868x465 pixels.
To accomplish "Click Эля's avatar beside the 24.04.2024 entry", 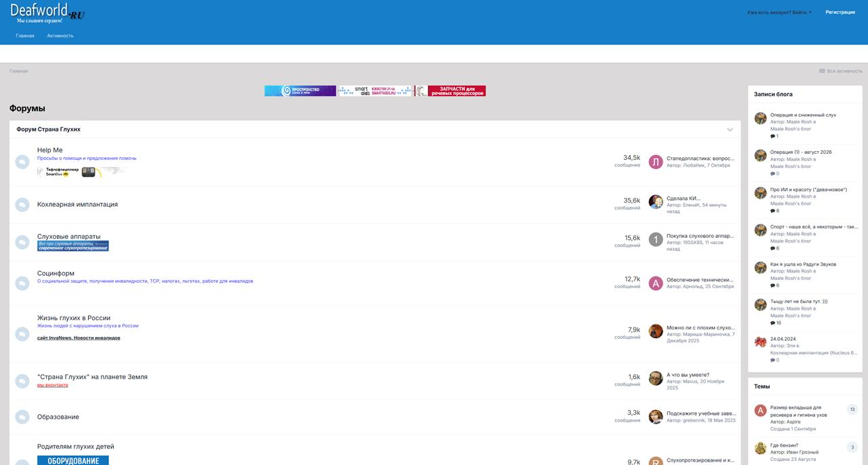I will pos(761,342).
